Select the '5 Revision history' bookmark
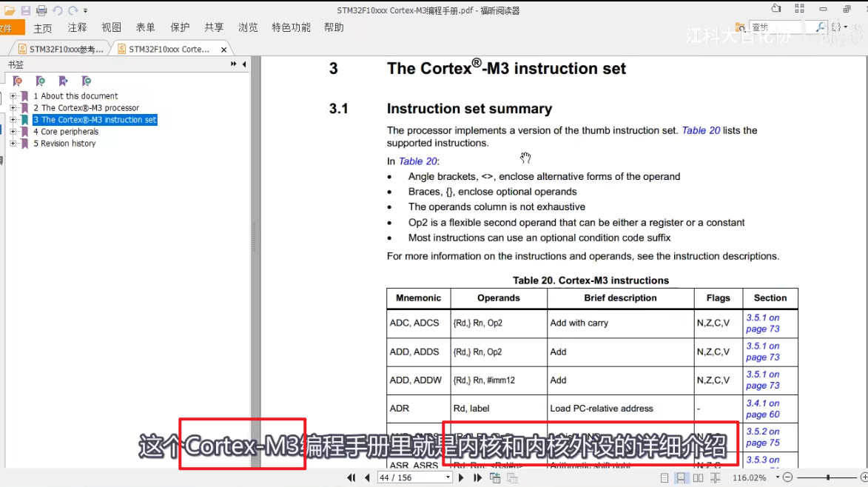Image resolution: width=868 pixels, height=487 pixels. (x=64, y=144)
